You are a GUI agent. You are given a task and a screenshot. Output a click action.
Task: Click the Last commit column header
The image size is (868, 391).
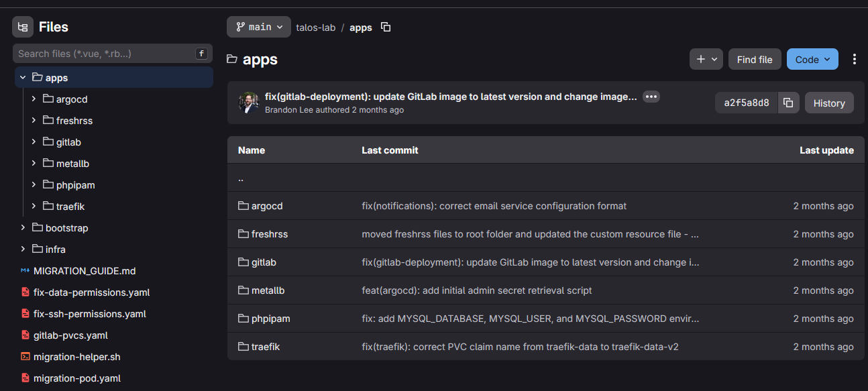tap(390, 150)
